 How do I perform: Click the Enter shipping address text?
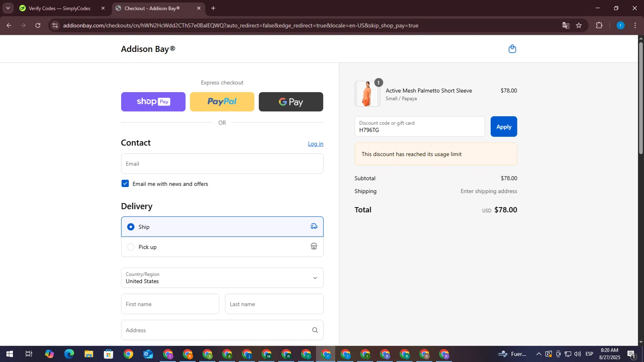tap(489, 191)
